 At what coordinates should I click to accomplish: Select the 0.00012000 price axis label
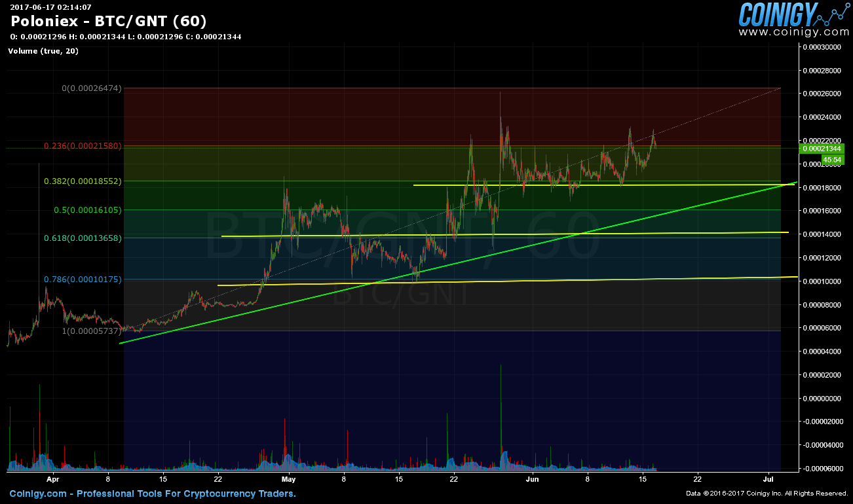[x=823, y=258]
